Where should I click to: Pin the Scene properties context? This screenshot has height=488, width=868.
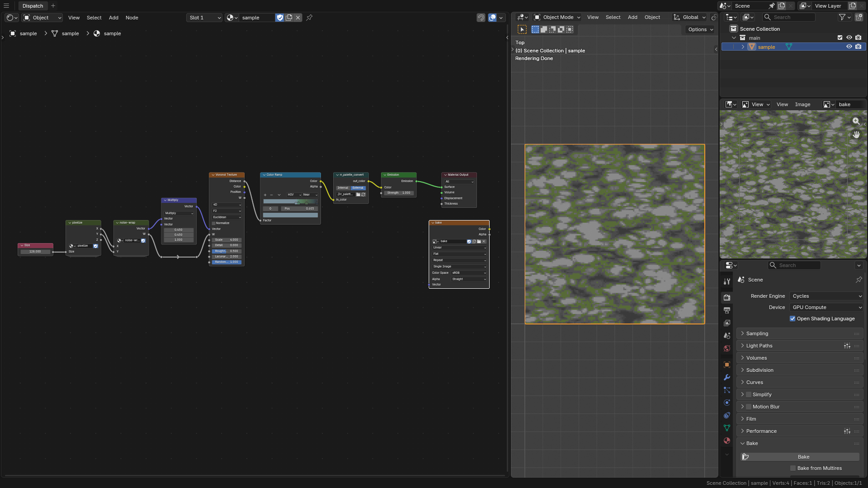pyautogui.click(x=859, y=280)
